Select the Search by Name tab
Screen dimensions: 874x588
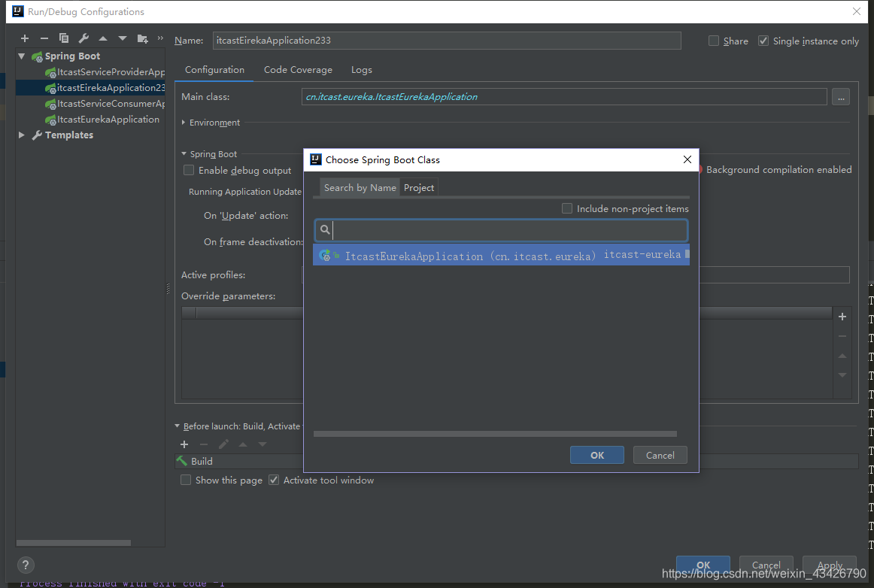[360, 188]
